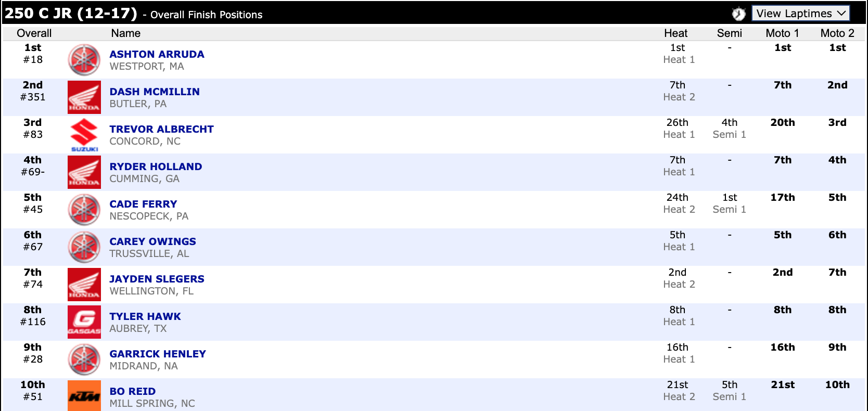Click Ryder Holland's Honda logo

[84, 172]
